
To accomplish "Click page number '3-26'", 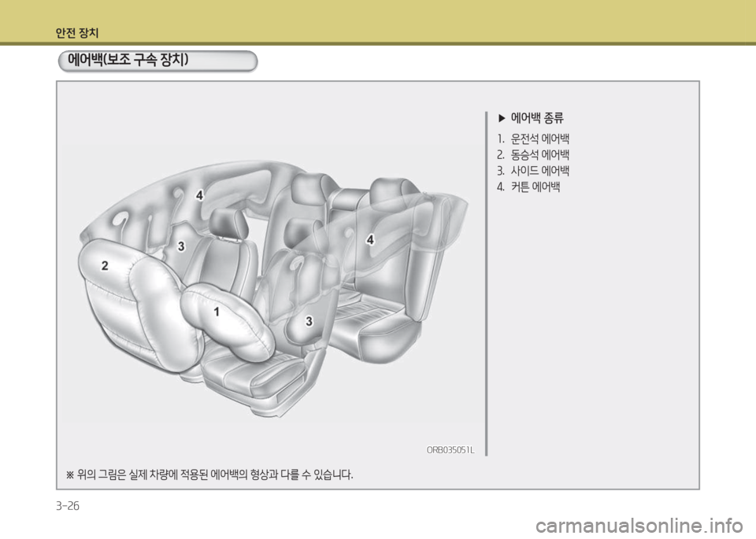I will 68,506.
